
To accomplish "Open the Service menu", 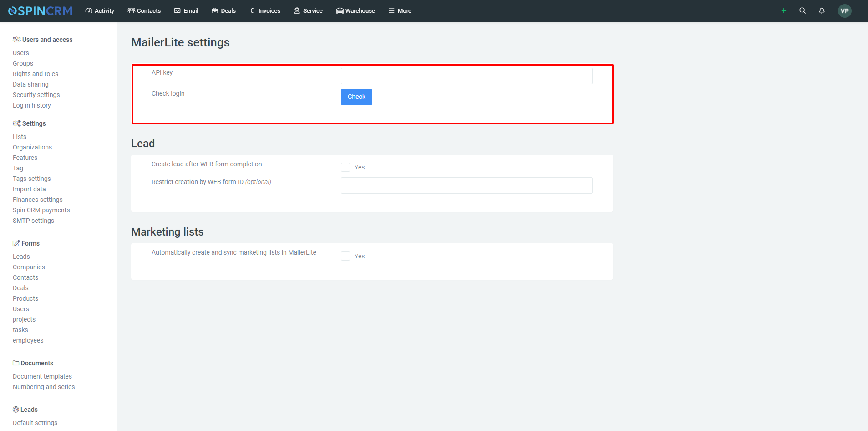I will (308, 10).
